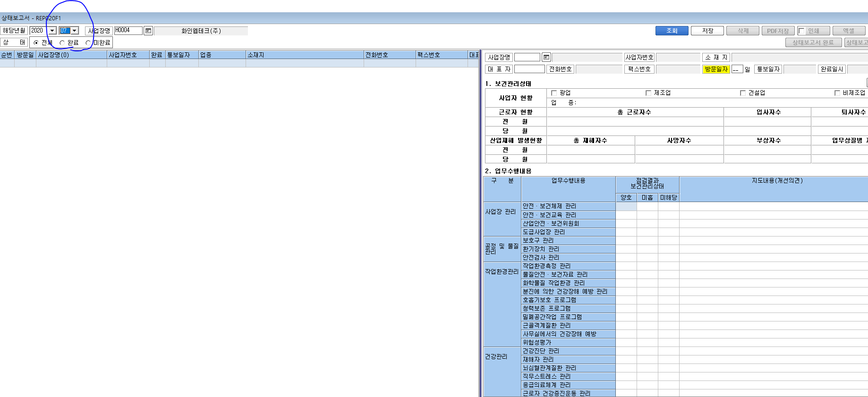Select the 완료 status radio button

62,42
